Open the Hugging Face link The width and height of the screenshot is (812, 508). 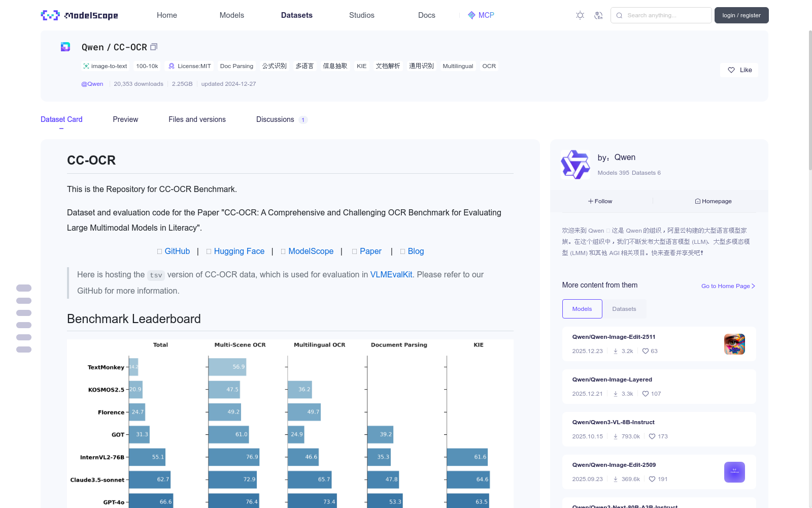239,251
